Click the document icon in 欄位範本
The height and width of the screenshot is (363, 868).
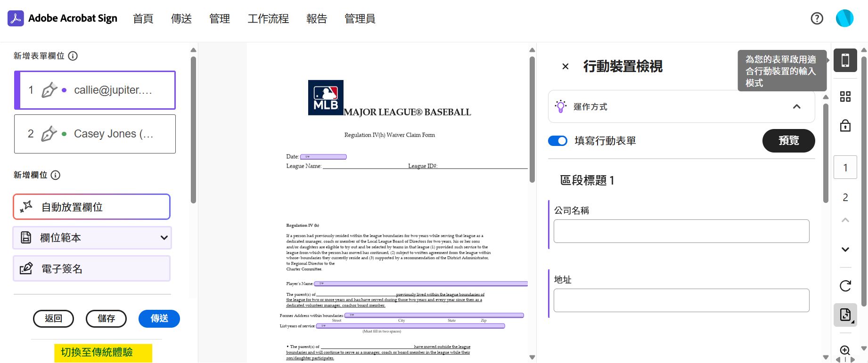pos(26,238)
